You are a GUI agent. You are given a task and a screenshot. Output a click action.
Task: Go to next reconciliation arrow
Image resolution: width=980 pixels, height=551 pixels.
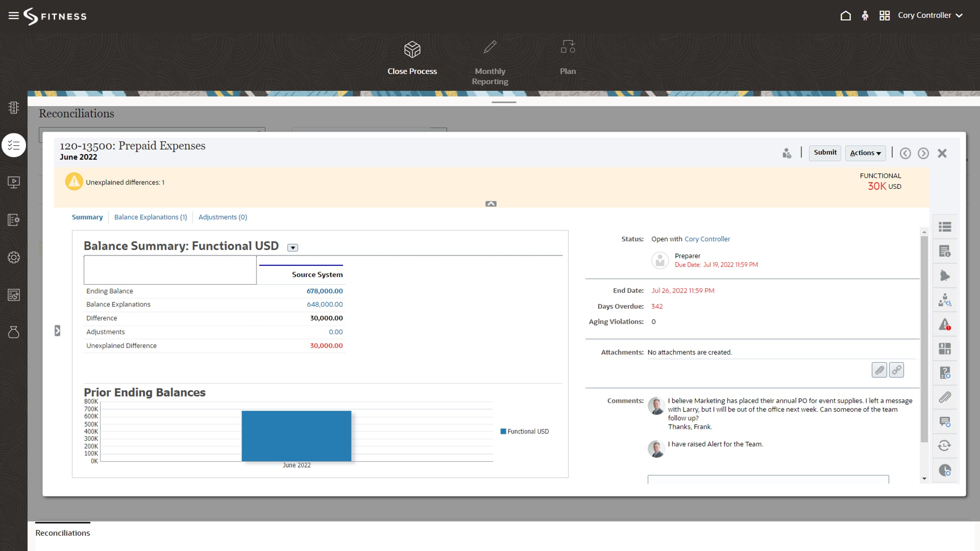point(923,153)
